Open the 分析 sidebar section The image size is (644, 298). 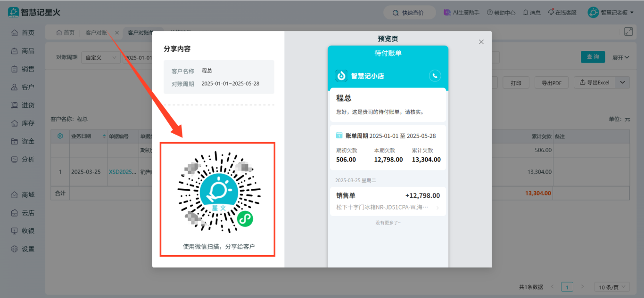(x=23, y=159)
